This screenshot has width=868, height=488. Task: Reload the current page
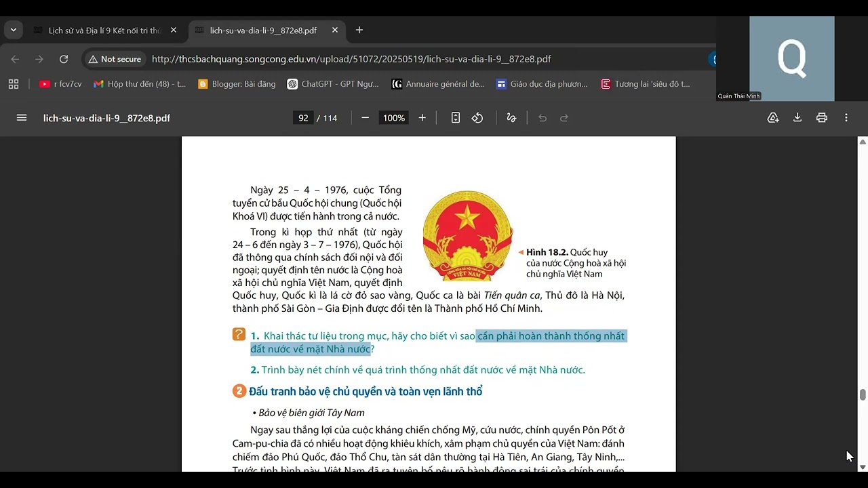click(64, 59)
